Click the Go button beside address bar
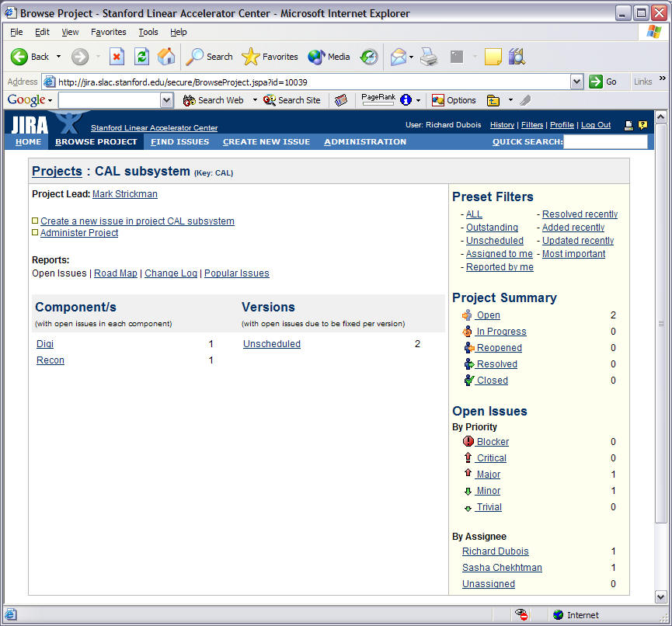 click(x=603, y=82)
